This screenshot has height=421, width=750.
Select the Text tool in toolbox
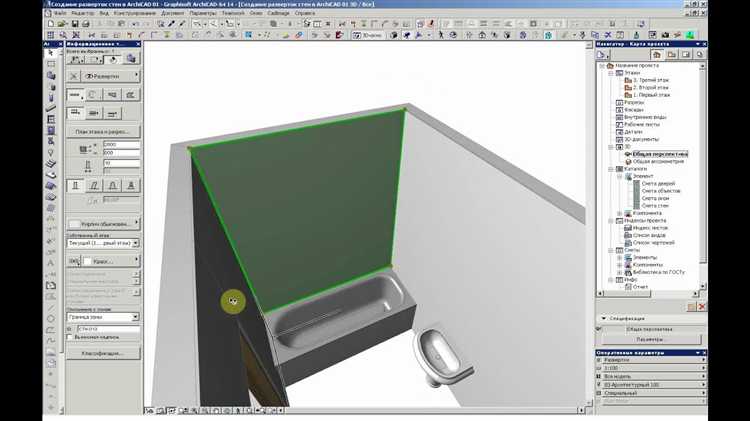pyautogui.click(x=51, y=263)
